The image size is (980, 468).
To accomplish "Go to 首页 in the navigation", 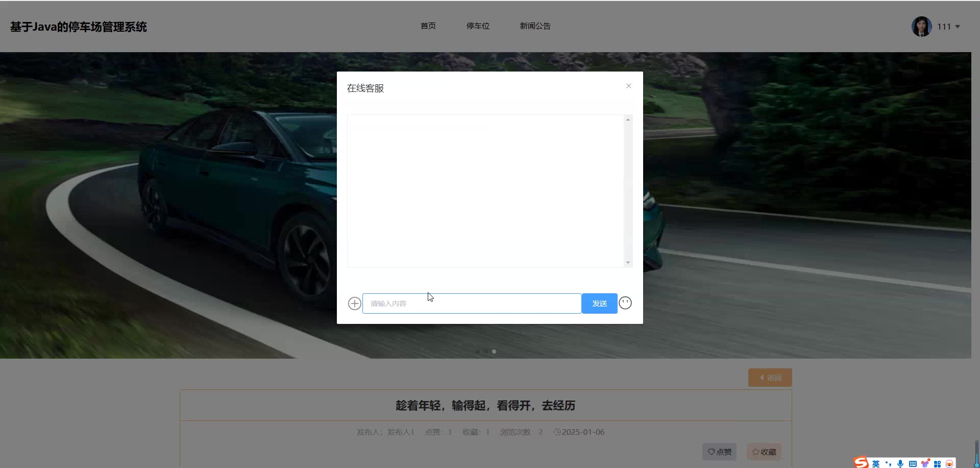I will (x=428, y=26).
